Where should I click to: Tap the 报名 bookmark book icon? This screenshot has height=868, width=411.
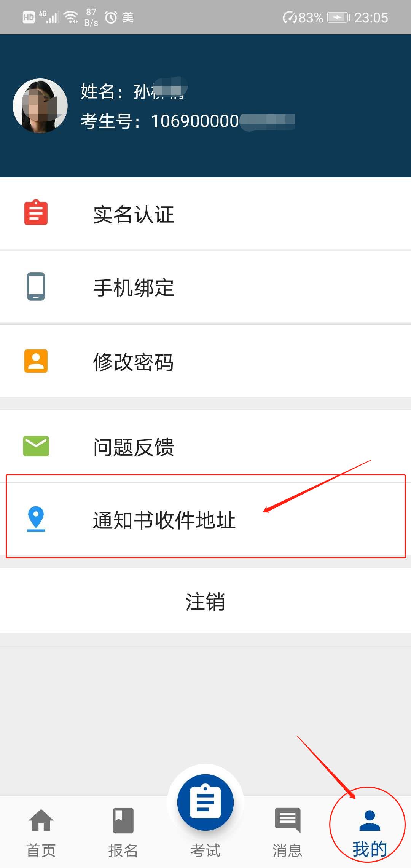click(123, 820)
